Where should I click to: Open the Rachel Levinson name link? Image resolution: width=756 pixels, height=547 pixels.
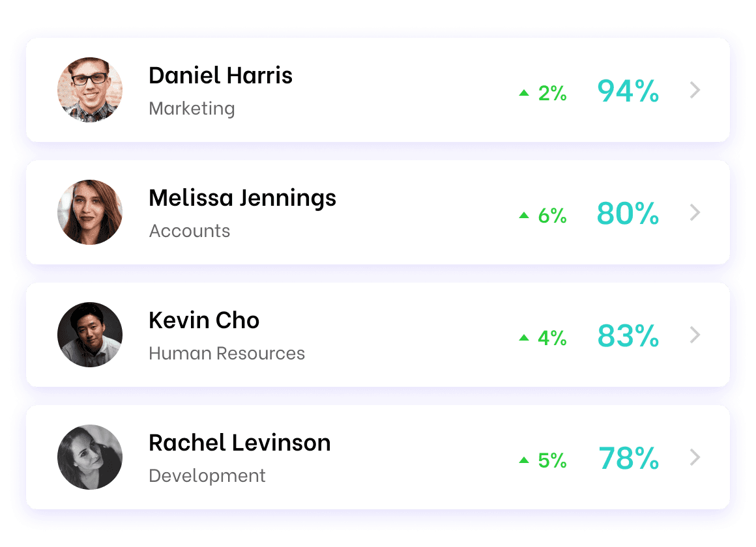[240, 443]
